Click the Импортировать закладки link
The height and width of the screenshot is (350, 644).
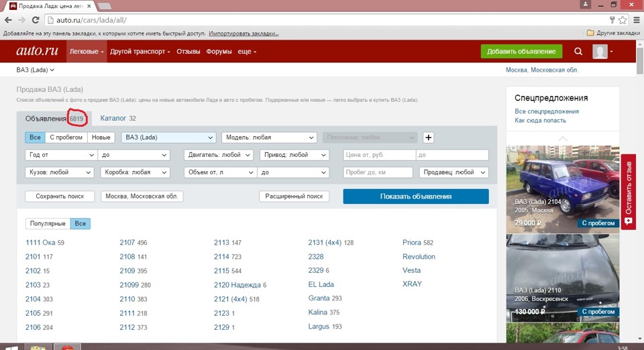[x=244, y=34]
